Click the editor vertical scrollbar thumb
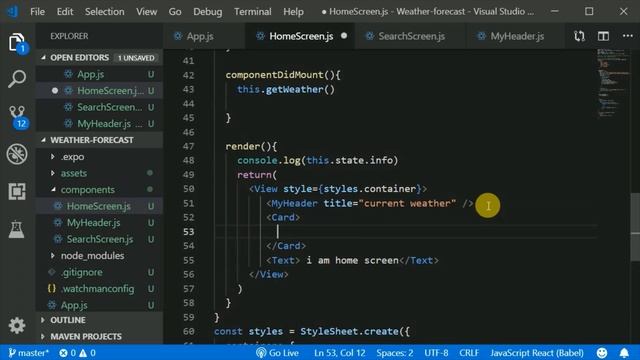The image size is (640, 360). tap(635, 227)
